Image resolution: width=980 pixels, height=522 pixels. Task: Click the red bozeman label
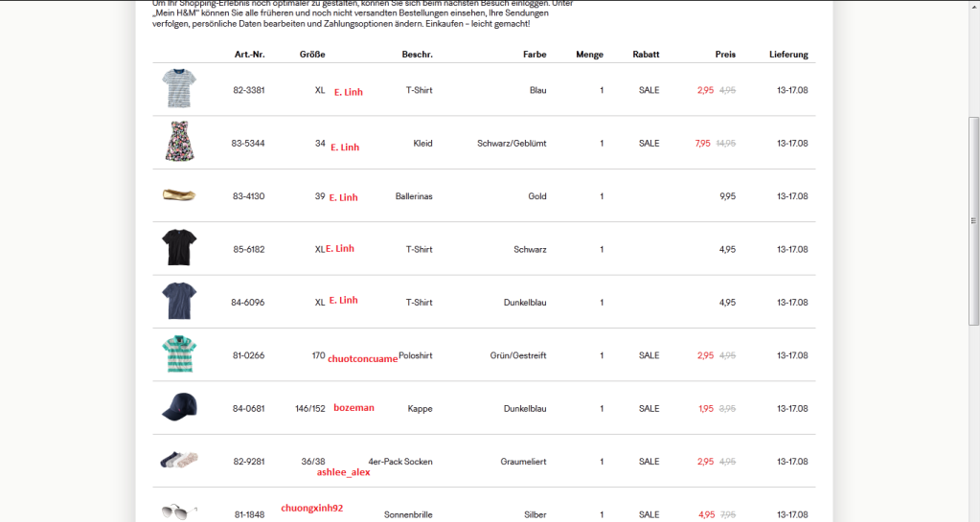click(353, 408)
